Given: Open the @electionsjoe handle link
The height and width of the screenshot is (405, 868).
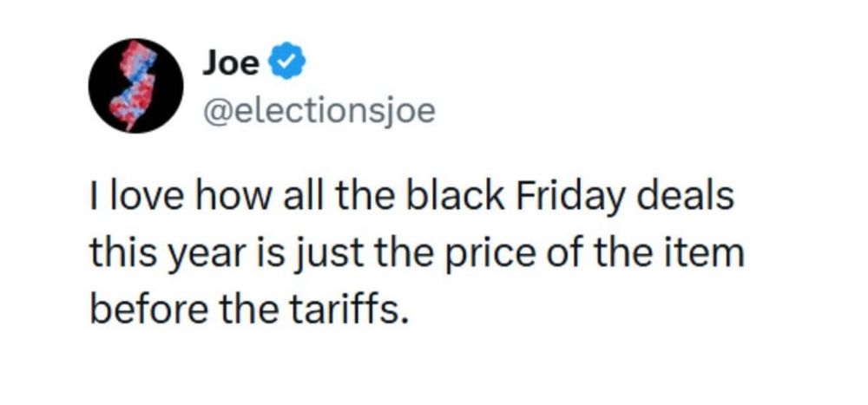Looking at the screenshot, I should 319,112.
